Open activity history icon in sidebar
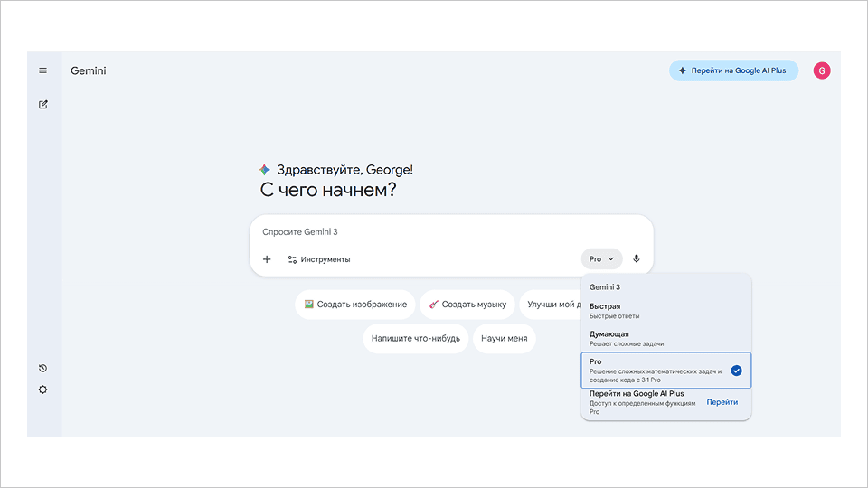This screenshot has height=488, width=868. 42,368
